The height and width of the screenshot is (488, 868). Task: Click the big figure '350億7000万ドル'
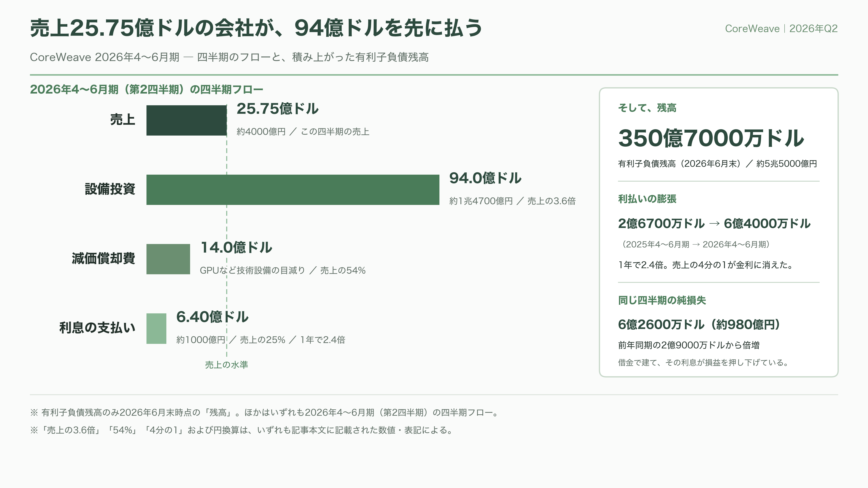click(x=711, y=138)
